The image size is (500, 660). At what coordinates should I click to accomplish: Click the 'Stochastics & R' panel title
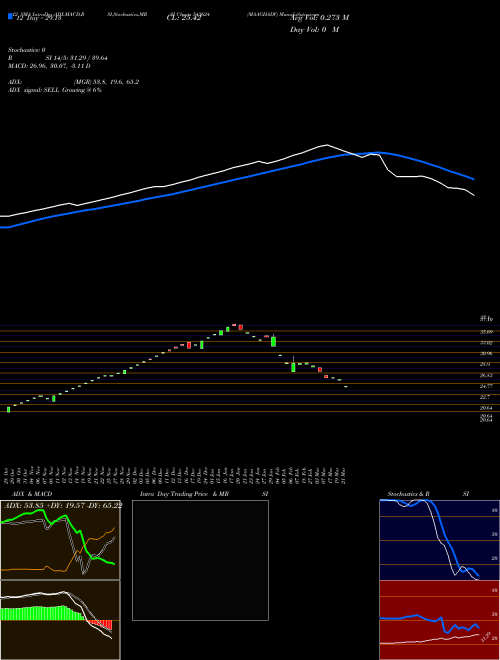(409, 494)
